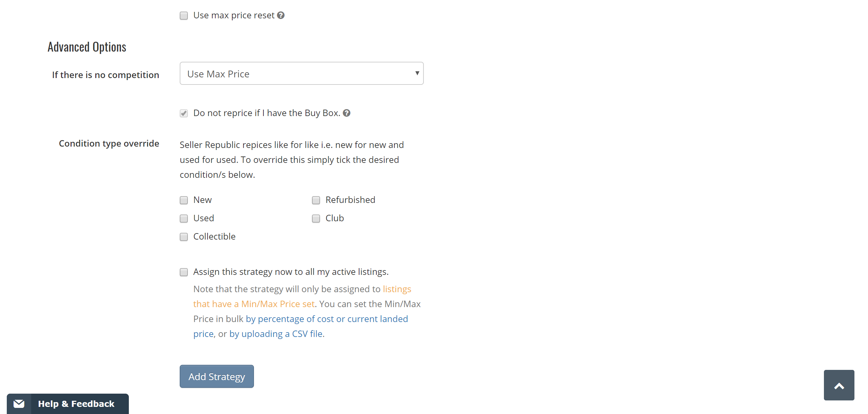The height and width of the screenshot is (414, 868).
Task: Click the by uploading a CSV file link
Action: pos(276,334)
